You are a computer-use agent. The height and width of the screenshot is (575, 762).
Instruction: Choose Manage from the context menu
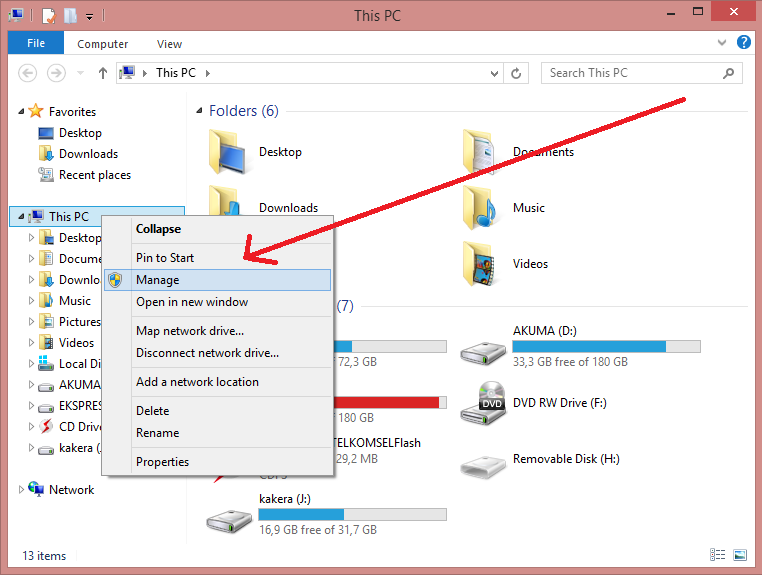[217, 280]
